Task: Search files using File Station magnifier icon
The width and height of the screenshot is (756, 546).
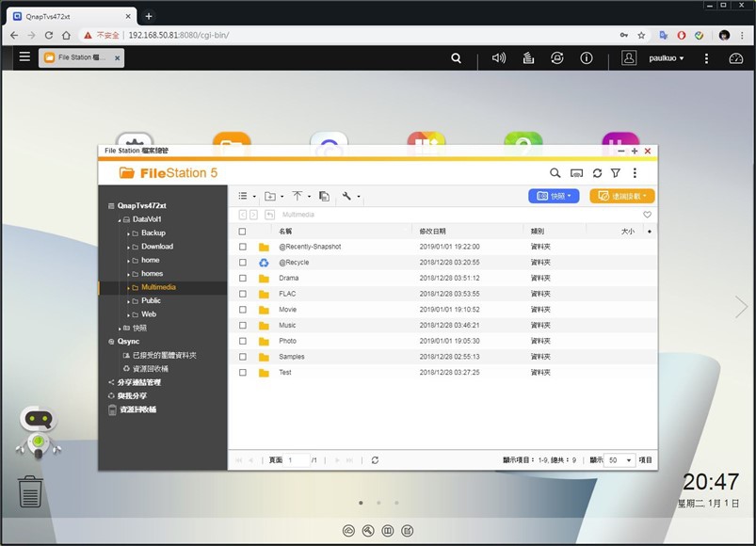Action: pyautogui.click(x=555, y=173)
